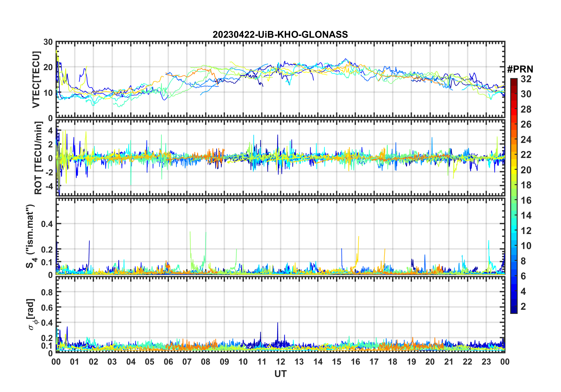Screen dimensions: 561x392
Task: Click x-axis tick label 20
Action: 430,362
